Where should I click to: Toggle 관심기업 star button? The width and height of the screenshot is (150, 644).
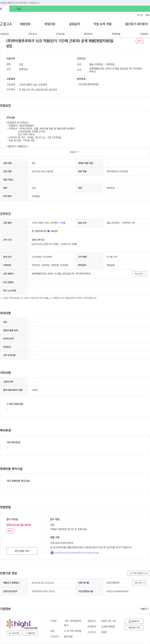point(14,633)
